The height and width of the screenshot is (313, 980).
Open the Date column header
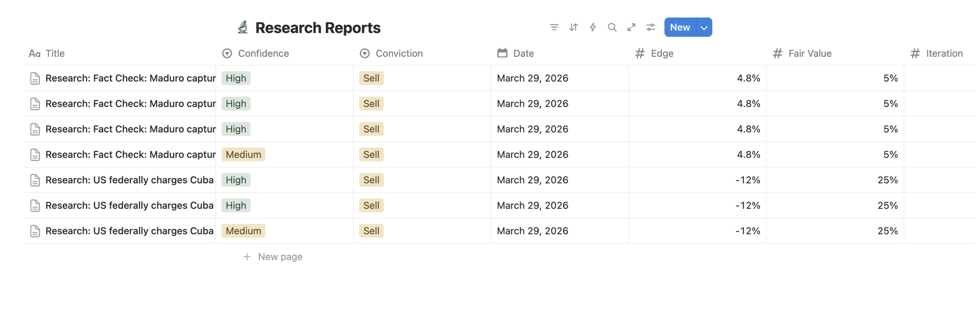click(560, 53)
